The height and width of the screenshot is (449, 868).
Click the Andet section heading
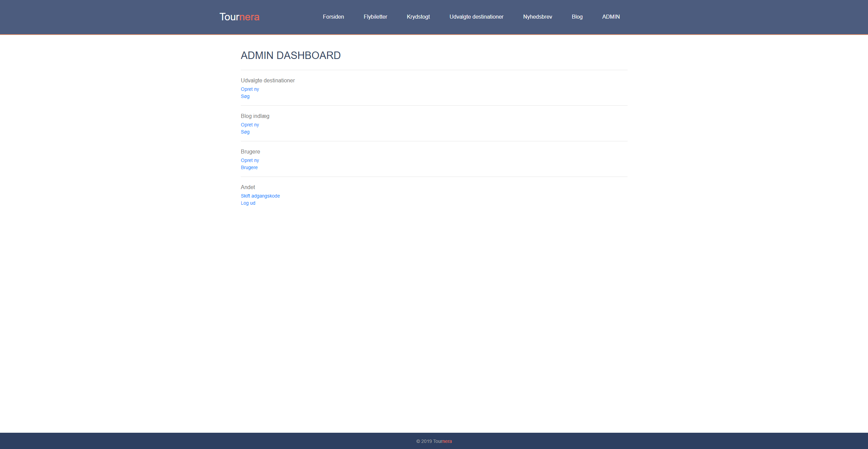tap(248, 187)
